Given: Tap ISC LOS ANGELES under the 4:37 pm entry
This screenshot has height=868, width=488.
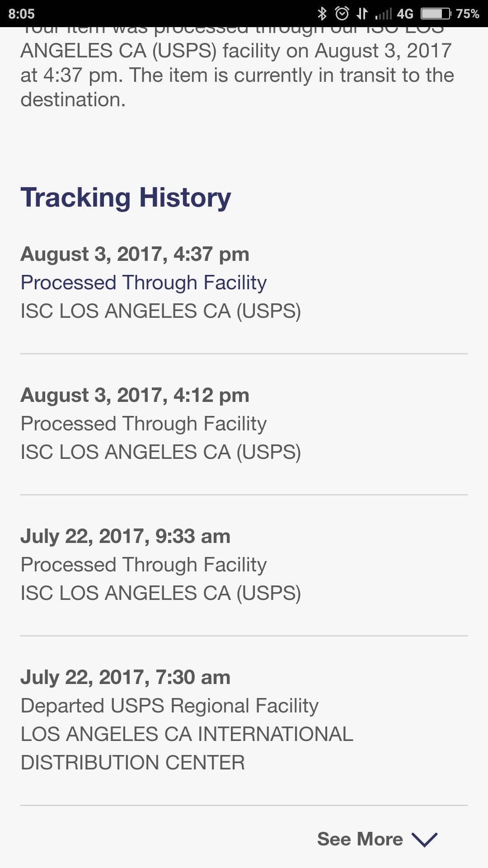Looking at the screenshot, I should [160, 311].
